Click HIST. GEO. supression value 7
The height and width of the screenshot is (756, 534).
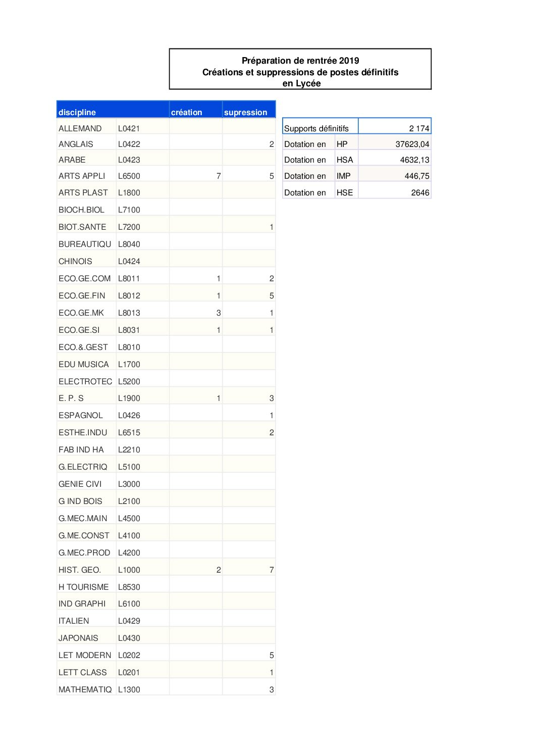click(249, 568)
